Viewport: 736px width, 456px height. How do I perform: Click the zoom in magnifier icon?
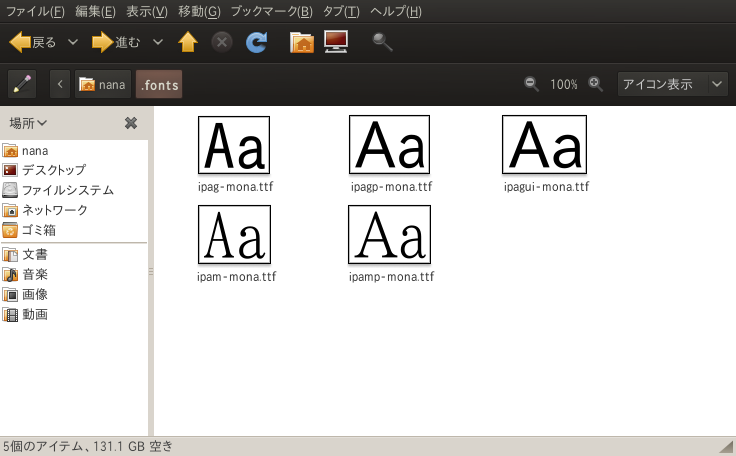(595, 84)
